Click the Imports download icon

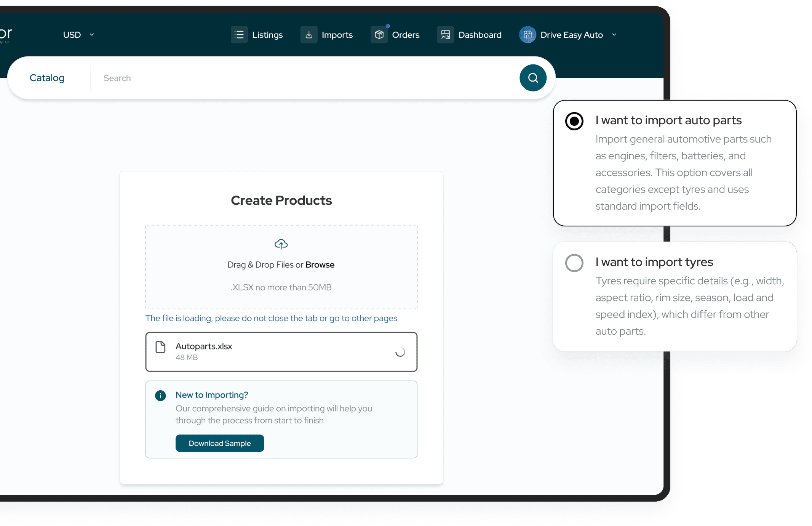pos(309,35)
